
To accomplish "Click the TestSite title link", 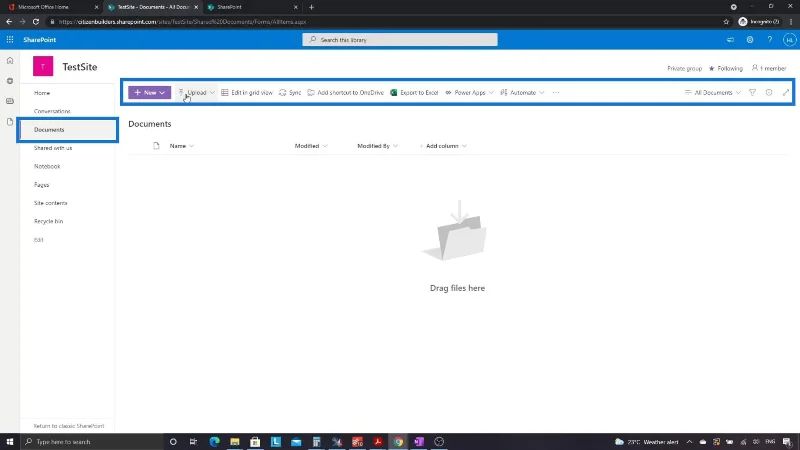I will [x=80, y=67].
